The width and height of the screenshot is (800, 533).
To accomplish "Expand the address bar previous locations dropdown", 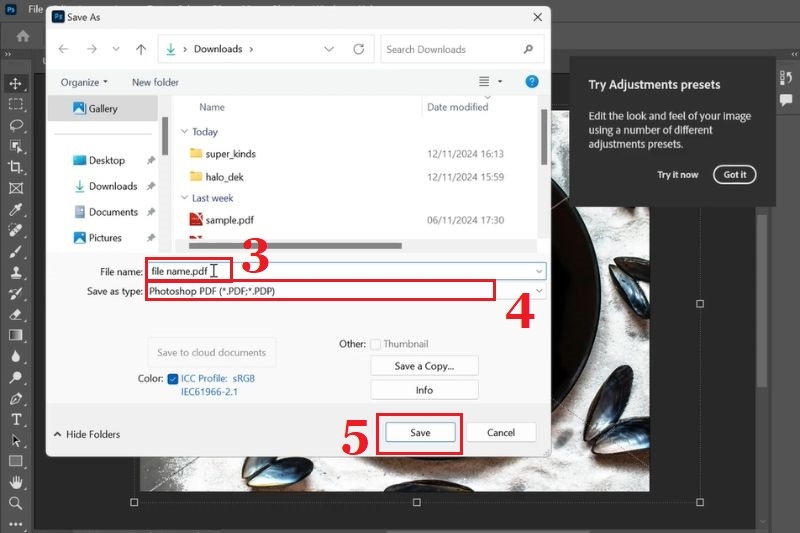I will pyautogui.click(x=329, y=49).
